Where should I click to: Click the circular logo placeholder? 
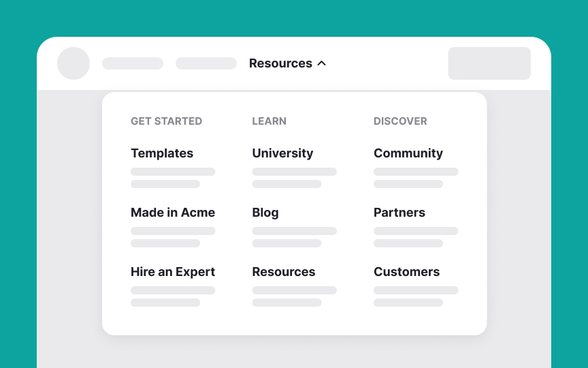click(73, 63)
